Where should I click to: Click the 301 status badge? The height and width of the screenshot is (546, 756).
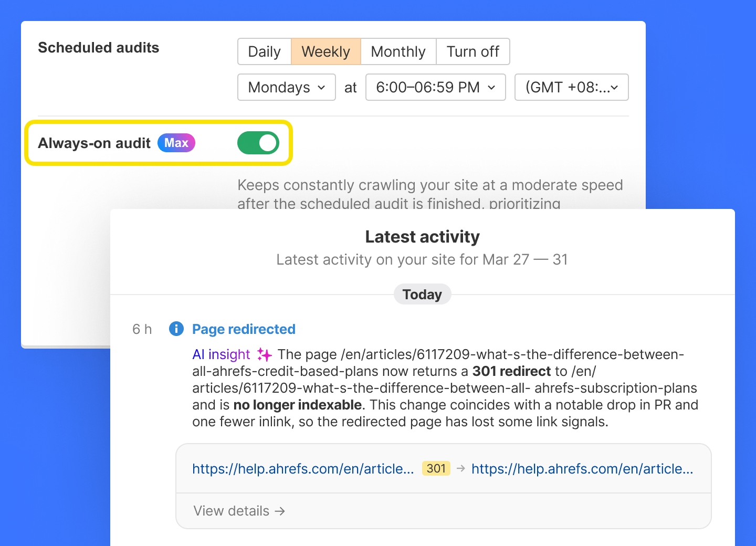coord(436,468)
